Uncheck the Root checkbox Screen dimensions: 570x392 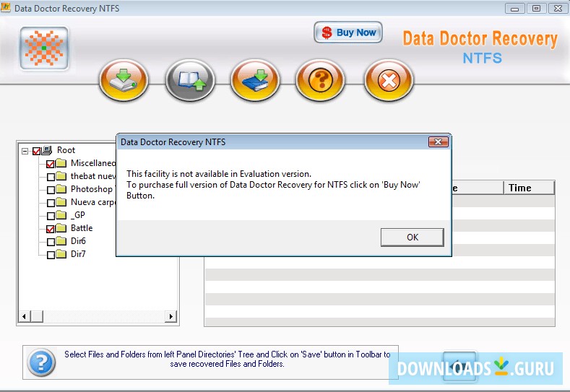coord(36,151)
